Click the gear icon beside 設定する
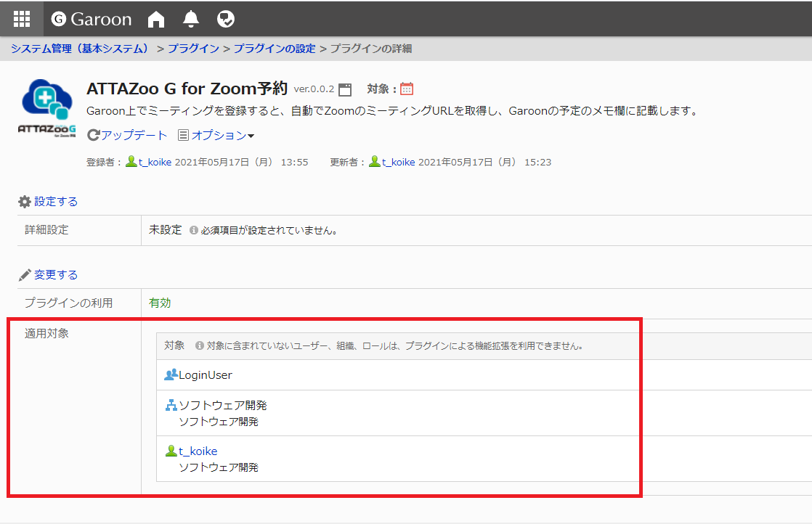 tap(25, 201)
